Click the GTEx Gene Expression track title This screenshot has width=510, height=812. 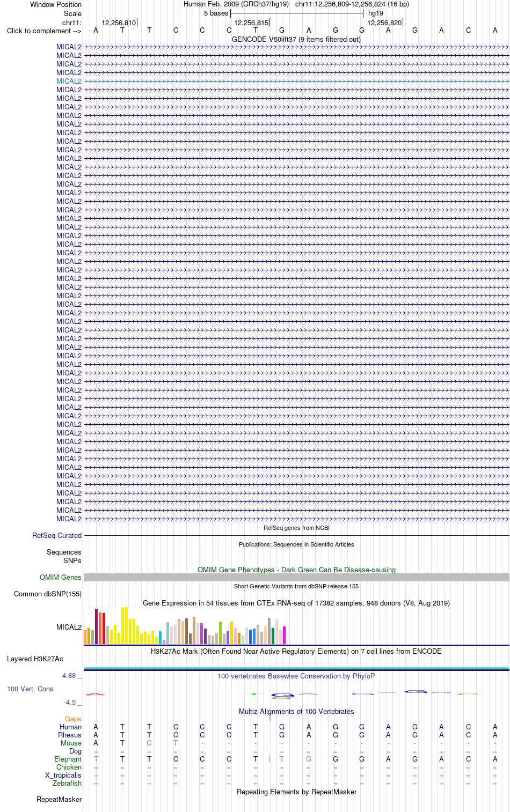coord(296,603)
